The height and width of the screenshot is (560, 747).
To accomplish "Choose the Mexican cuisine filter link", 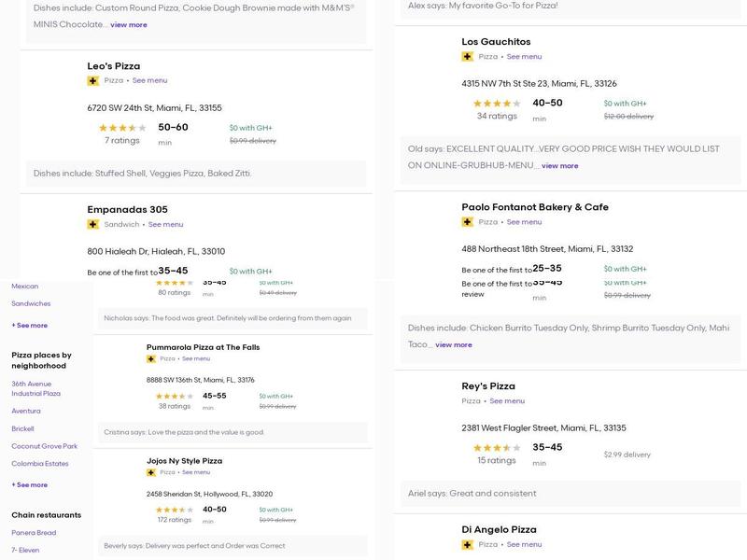I will 24,287.
